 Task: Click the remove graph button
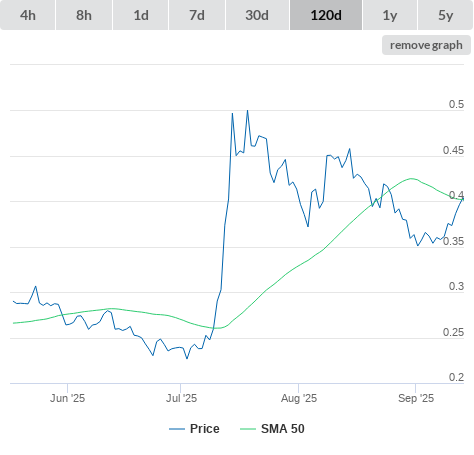(x=426, y=45)
